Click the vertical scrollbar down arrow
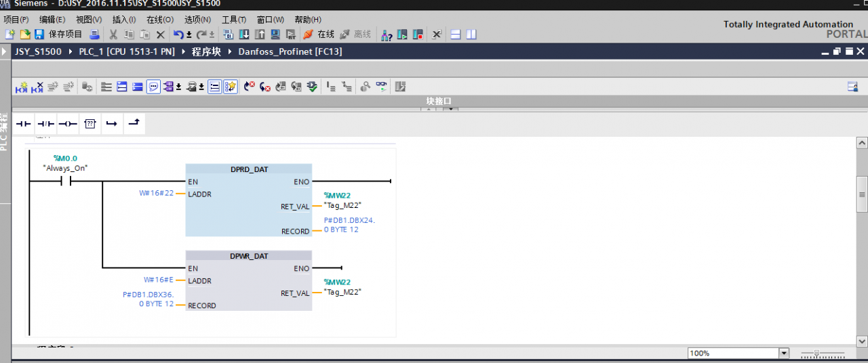Viewport: 868px width, 363px height. [862, 341]
